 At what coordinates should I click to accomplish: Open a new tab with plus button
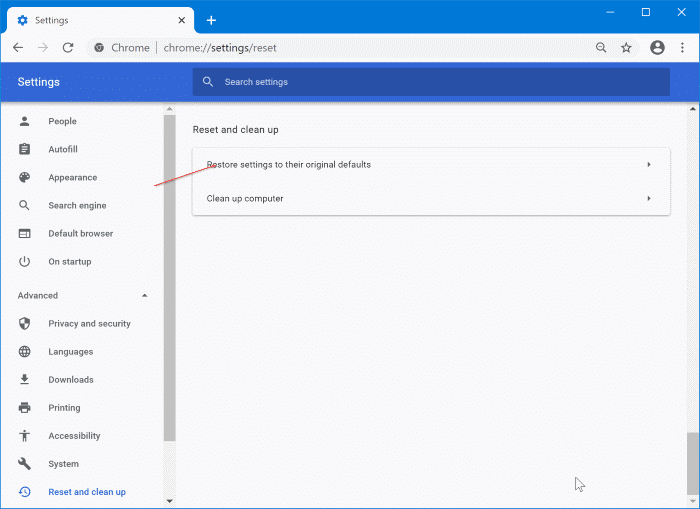click(x=211, y=20)
